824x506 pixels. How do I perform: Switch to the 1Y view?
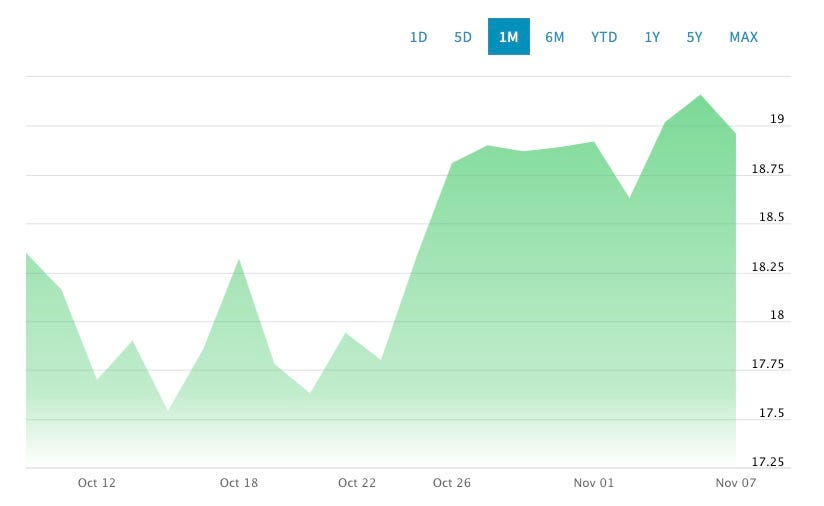click(652, 37)
